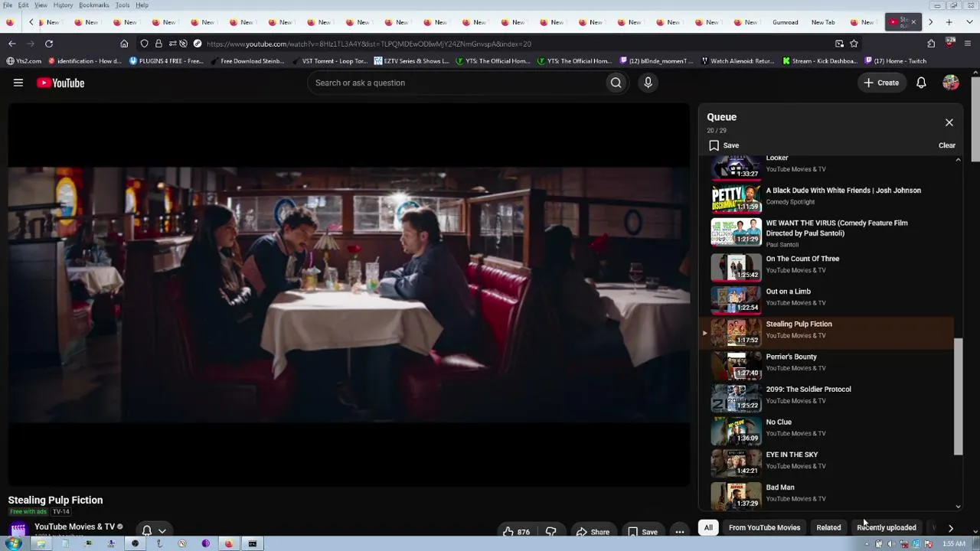Select Stealing Pulp Fiction in the queue
Screen dimensions: 980x551
click(827, 332)
